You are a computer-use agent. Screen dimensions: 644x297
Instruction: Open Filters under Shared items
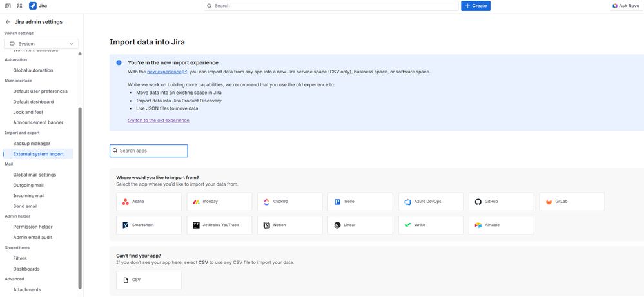(20, 258)
